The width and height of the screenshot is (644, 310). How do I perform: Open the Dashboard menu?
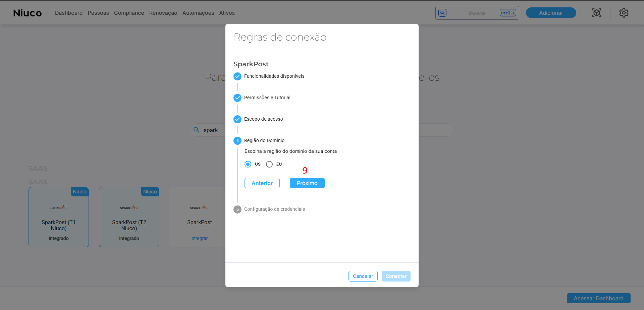pos(69,13)
